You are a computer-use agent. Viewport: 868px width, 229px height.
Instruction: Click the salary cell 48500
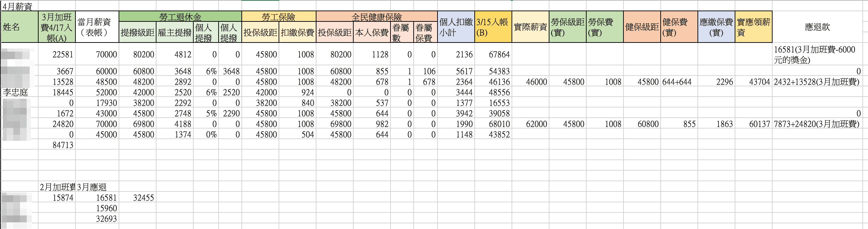(97, 82)
